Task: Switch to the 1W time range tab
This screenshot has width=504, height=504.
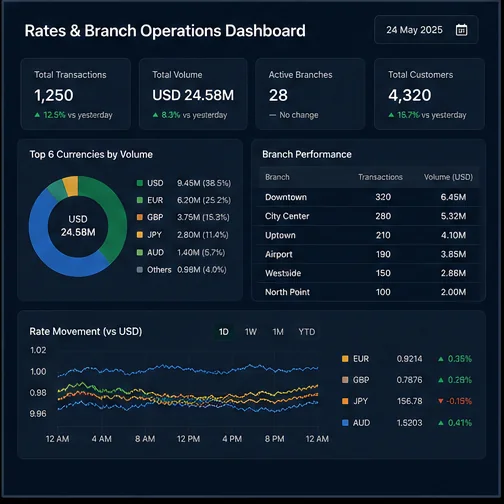Action: tap(251, 332)
